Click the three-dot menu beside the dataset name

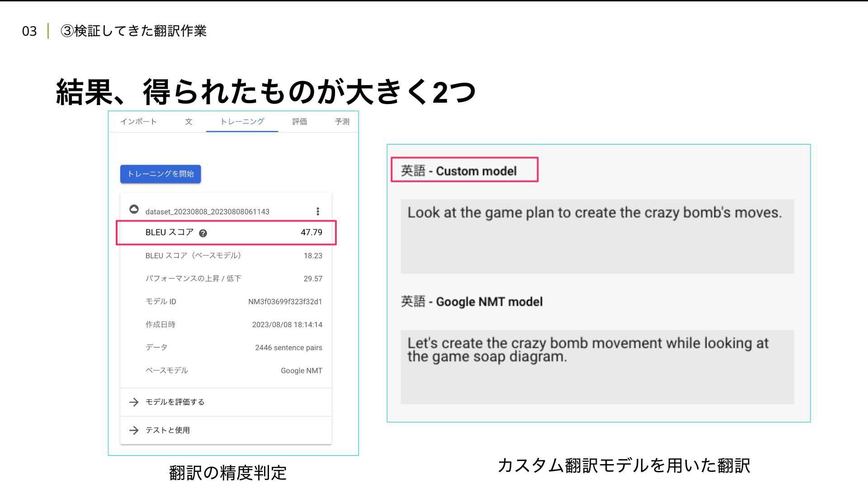tap(318, 211)
